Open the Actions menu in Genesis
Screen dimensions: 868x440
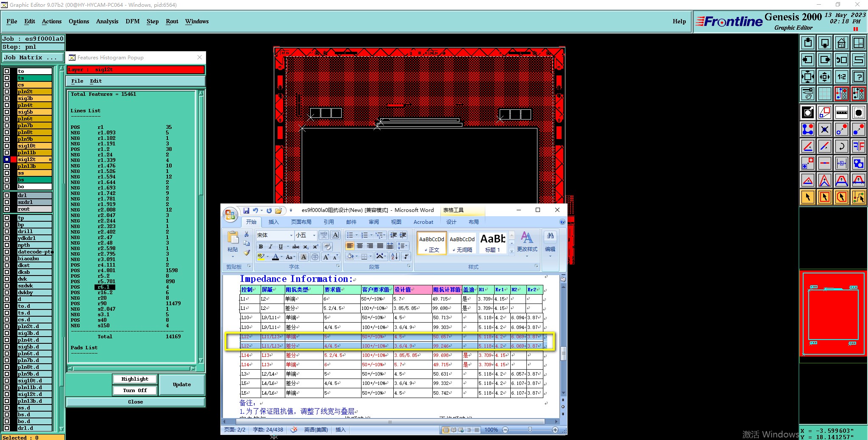click(x=52, y=21)
